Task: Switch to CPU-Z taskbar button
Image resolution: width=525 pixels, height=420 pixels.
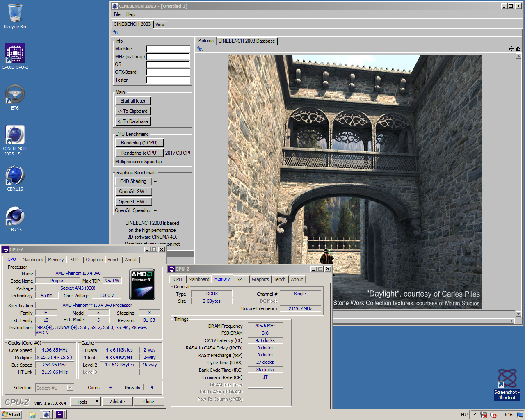Action: click(59, 415)
